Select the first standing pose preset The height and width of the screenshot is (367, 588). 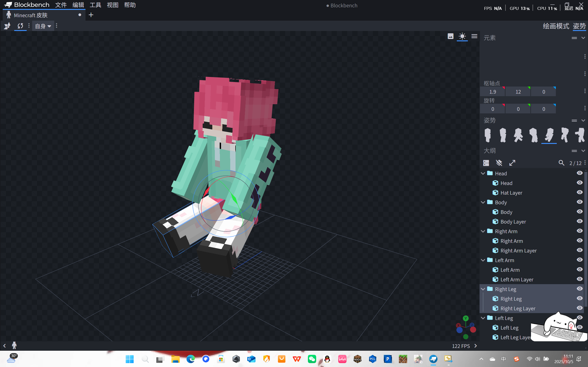coord(487,135)
